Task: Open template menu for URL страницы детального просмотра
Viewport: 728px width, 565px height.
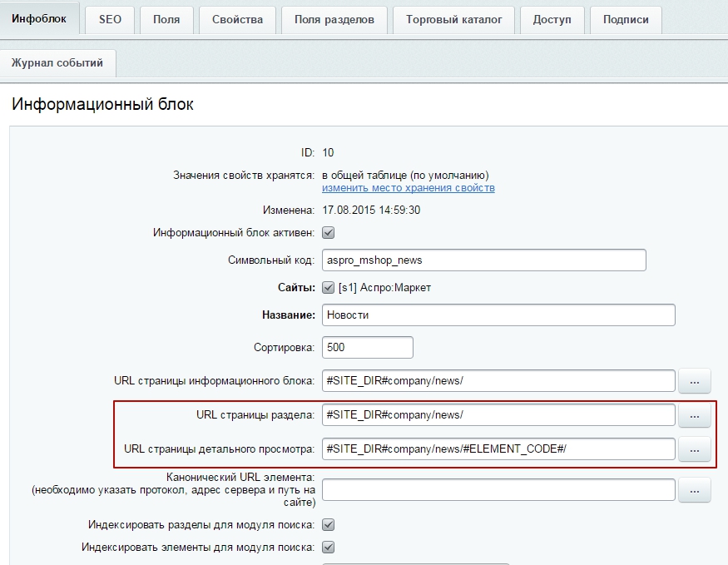Action: coord(695,449)
